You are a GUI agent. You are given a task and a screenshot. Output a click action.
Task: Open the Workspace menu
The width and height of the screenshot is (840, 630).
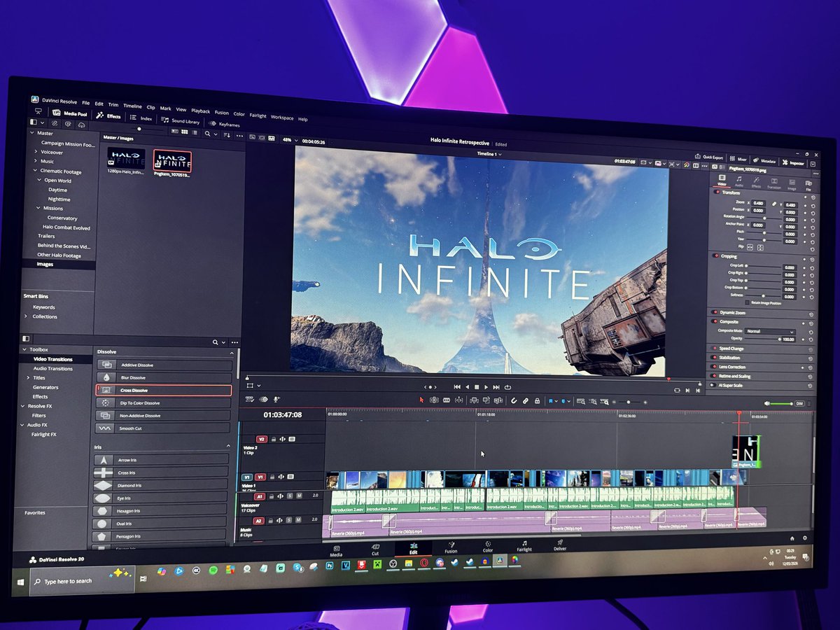[x=282, y=117]
